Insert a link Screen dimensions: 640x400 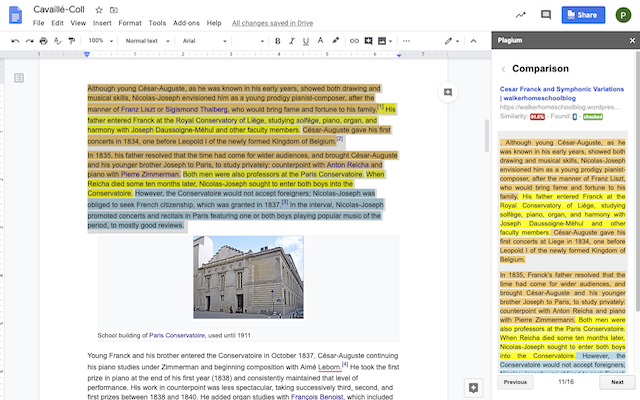pos(354,41)
